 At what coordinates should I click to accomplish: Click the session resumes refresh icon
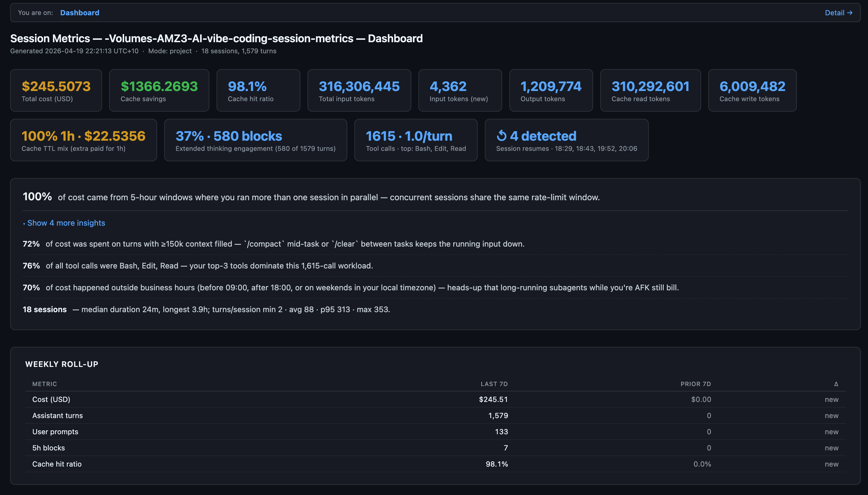[x=501, y=136]
